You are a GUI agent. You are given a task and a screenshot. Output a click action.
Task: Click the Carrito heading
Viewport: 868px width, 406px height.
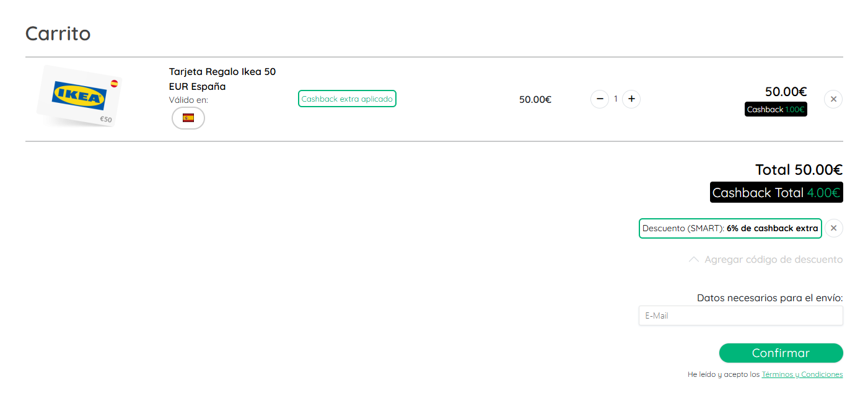click(58, 33)
